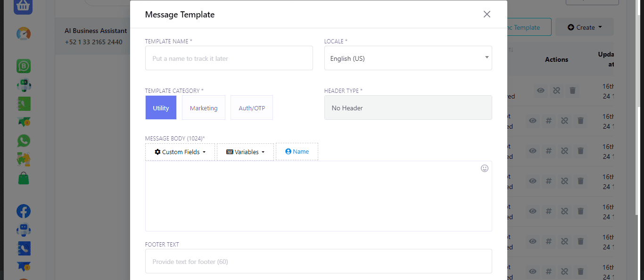This screenshot has height=280, width=644.
Task: Click the Facebook icon in the sidebar
Action: pyautogui.click(x=23, y=212)
